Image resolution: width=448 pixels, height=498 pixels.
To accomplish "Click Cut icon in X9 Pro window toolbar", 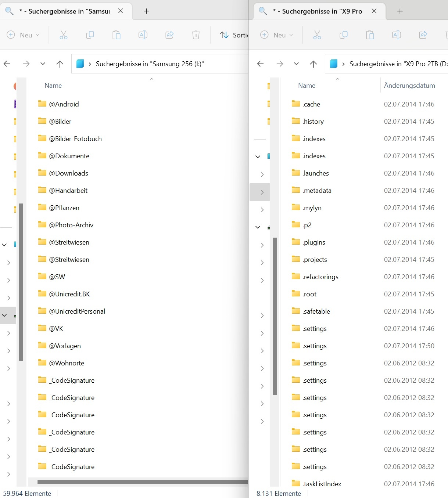I will pos(317,35).
